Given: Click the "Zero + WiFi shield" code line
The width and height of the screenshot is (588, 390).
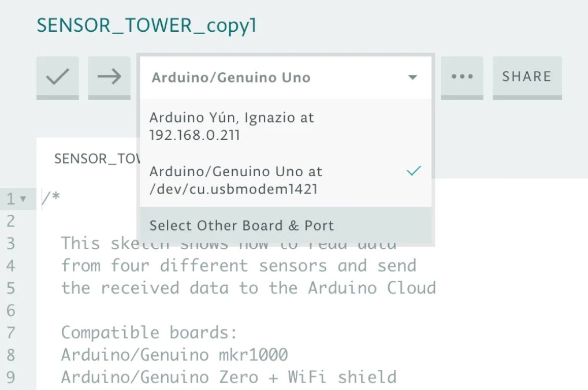Looking at the screenshot, I should pyautogui.click(x=229, y=378).
